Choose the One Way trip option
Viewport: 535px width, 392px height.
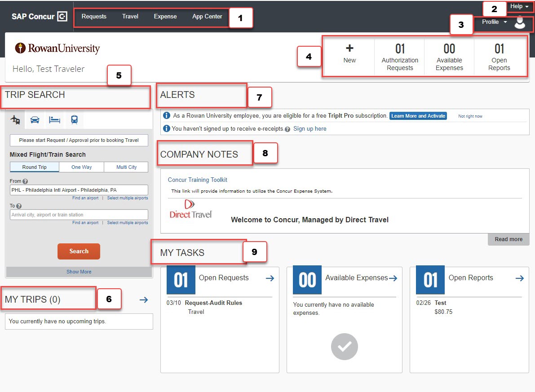(81, 167)
